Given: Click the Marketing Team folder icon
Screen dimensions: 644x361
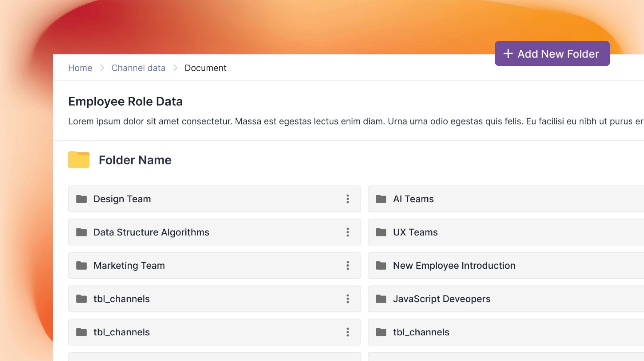Looking at the screenshot, I should pyautogui.click(x=81, y=265).
